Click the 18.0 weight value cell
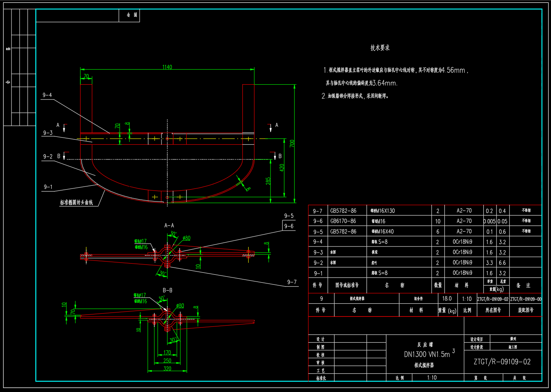The image size is (551, 392). 447,299
